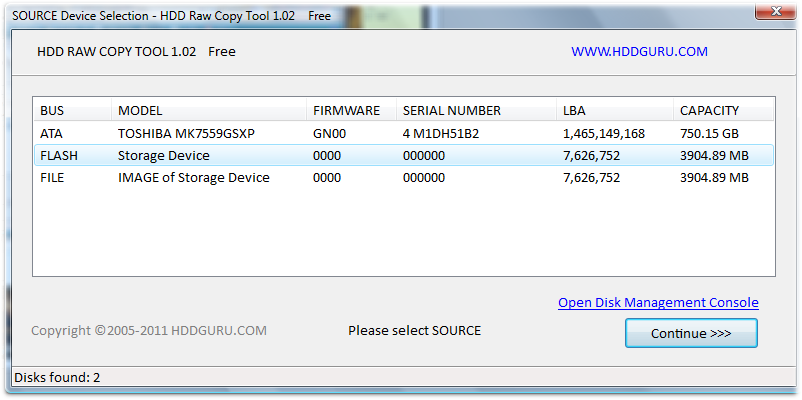Click the LBA column header
802x400 pixels.
pyautogui.click(x=615, y=110)
